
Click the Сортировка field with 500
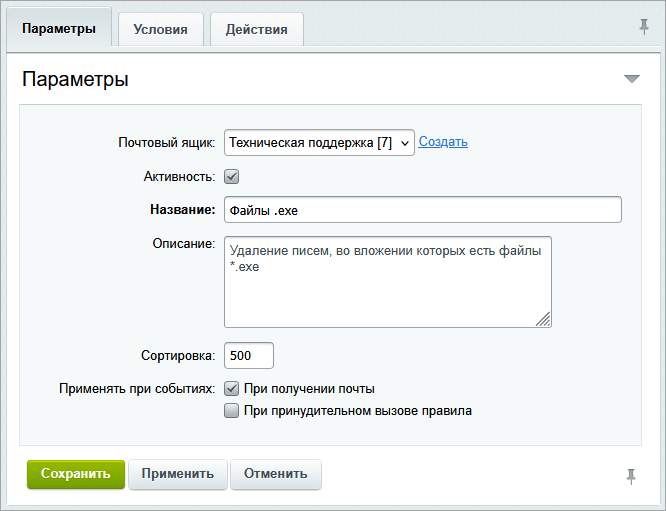tap(248, 355)
